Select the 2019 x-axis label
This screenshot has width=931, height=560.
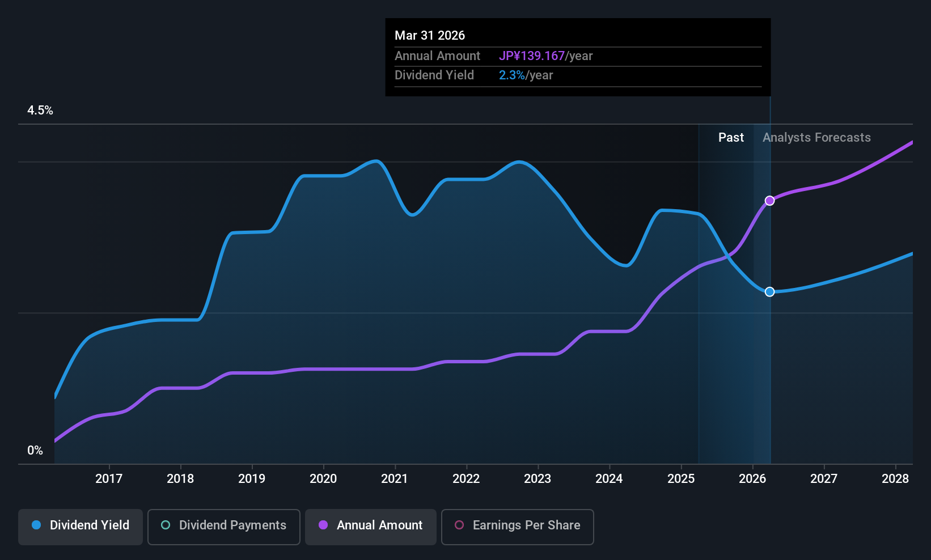[252, 478]
